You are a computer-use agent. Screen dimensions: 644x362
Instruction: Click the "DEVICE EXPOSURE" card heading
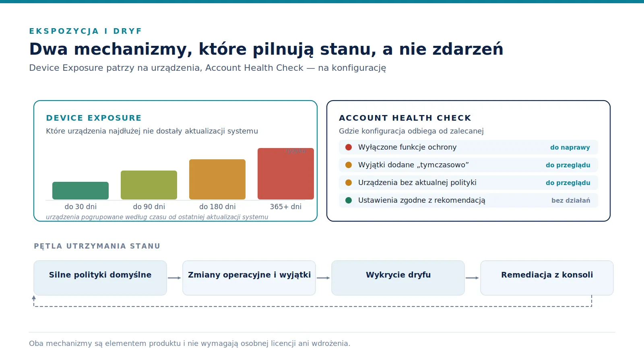pyautogui.click(x=94, y=118)
